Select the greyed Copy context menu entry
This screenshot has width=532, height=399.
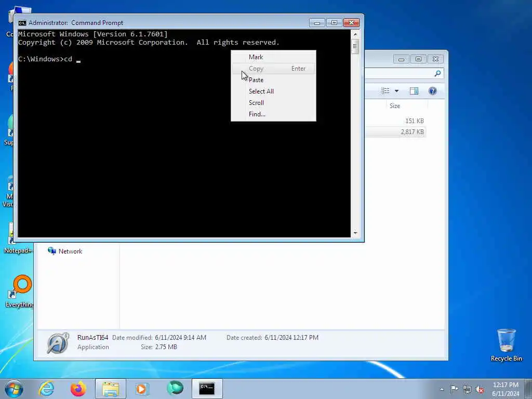click(273, 69)
